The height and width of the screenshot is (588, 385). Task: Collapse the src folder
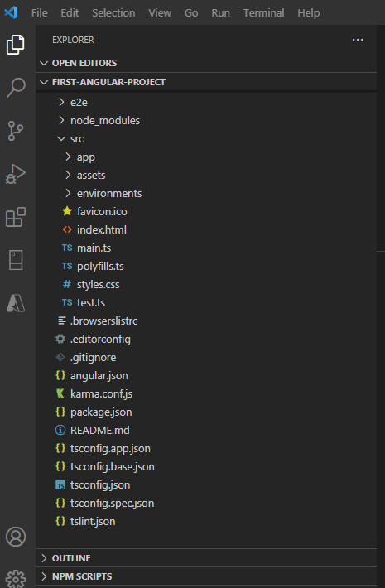206,139
